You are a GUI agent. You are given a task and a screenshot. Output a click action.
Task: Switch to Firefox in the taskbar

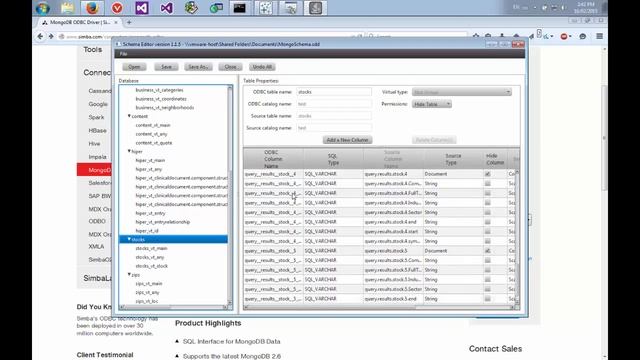(92, 8)
